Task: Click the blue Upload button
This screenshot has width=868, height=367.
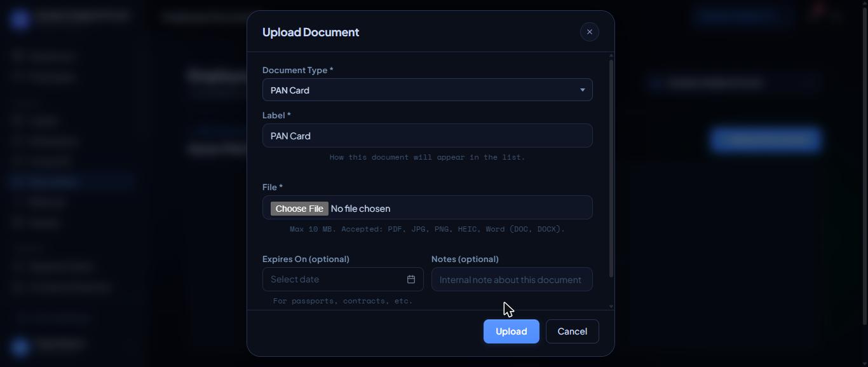Action: tap(512, 331)
